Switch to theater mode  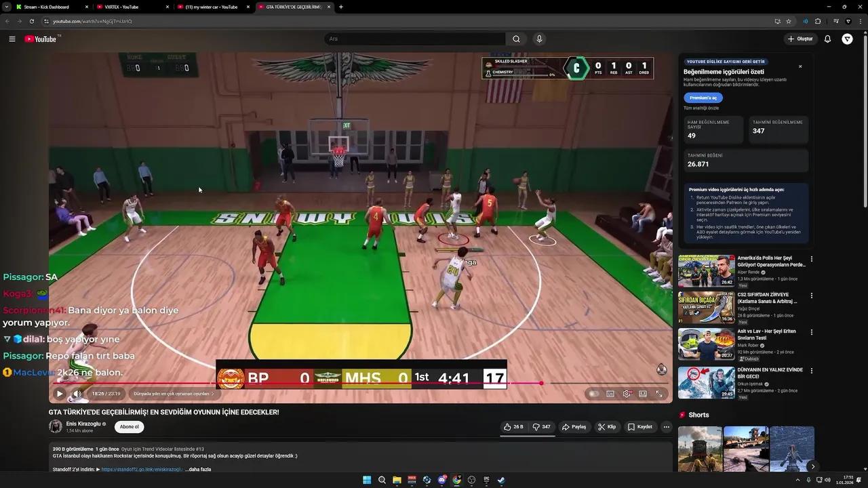(643, 394)
